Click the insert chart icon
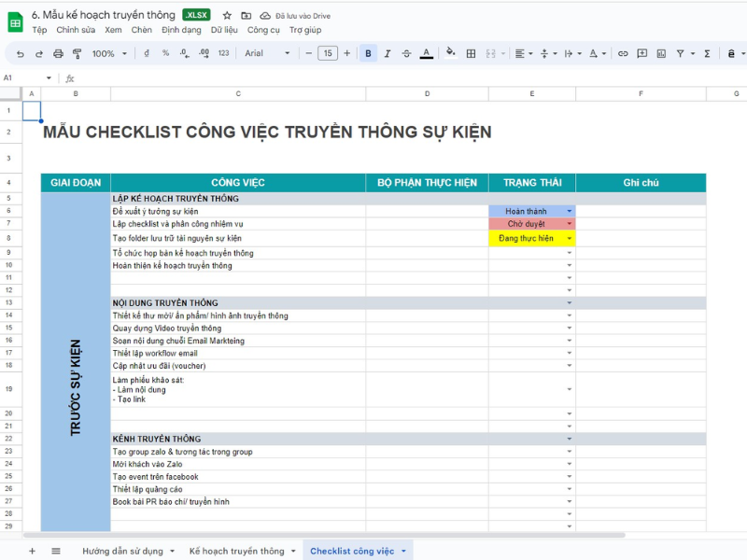The image size is (747, 560). pos(661,54)
